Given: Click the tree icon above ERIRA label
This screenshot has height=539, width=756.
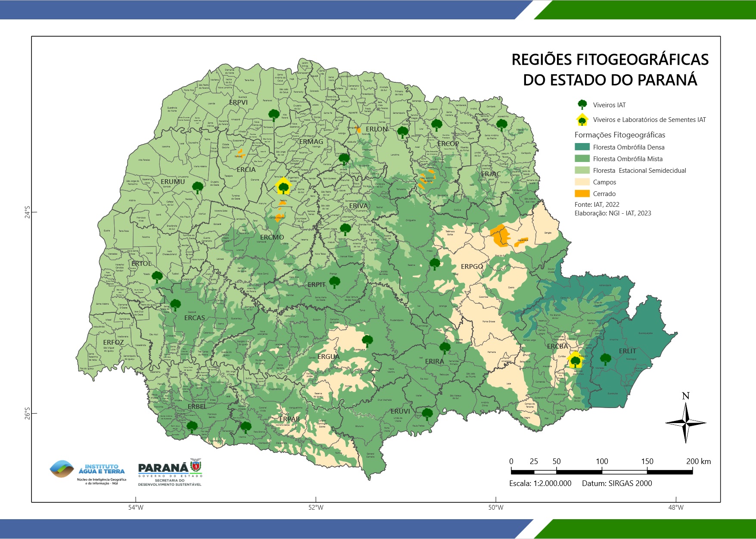Looking at the screenshot, I should tap(445, 348).
